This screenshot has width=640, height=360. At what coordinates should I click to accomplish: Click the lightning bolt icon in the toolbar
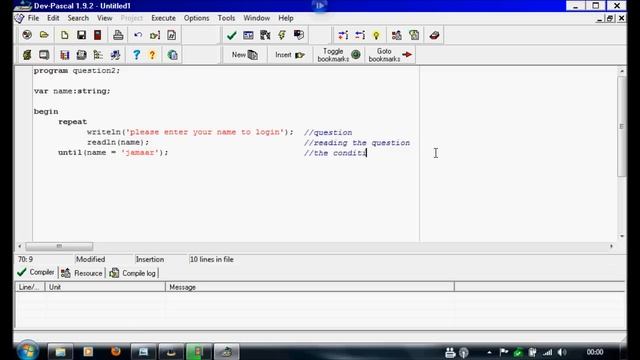282,35
